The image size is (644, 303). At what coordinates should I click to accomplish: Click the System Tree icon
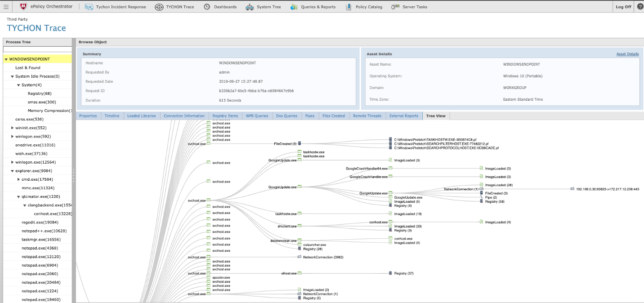point(250,7)
